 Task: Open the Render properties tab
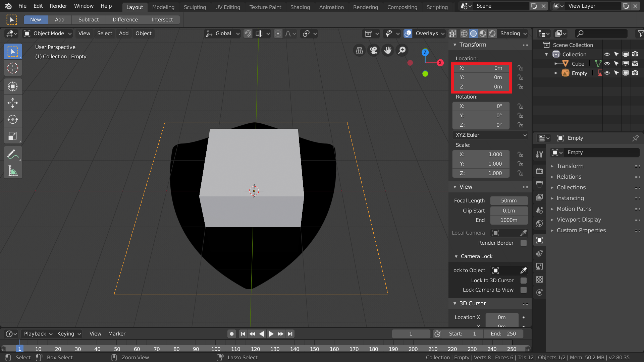pyautogui.click(x=539, y=171)
